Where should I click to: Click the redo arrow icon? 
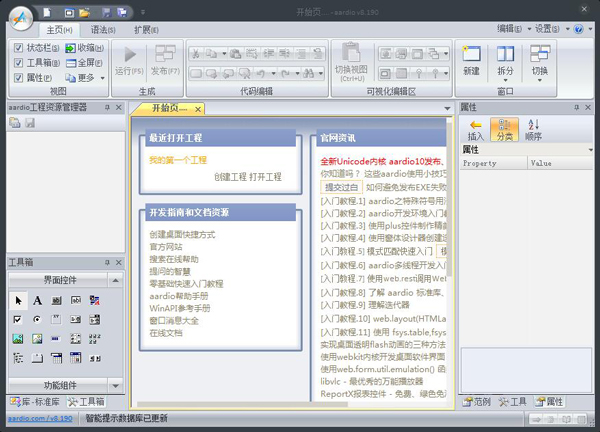285,73
